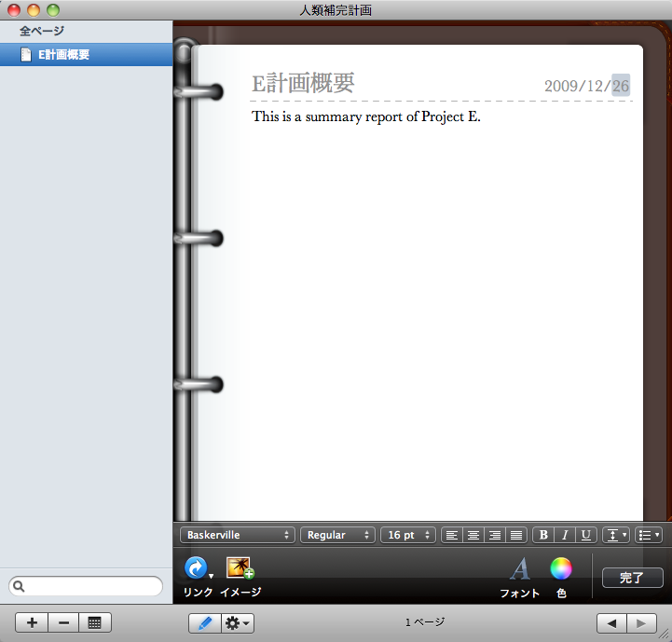672x642 pixels.
Task: Remove page with the minus button
Action: pyautogui.click(x=63, y=622)
